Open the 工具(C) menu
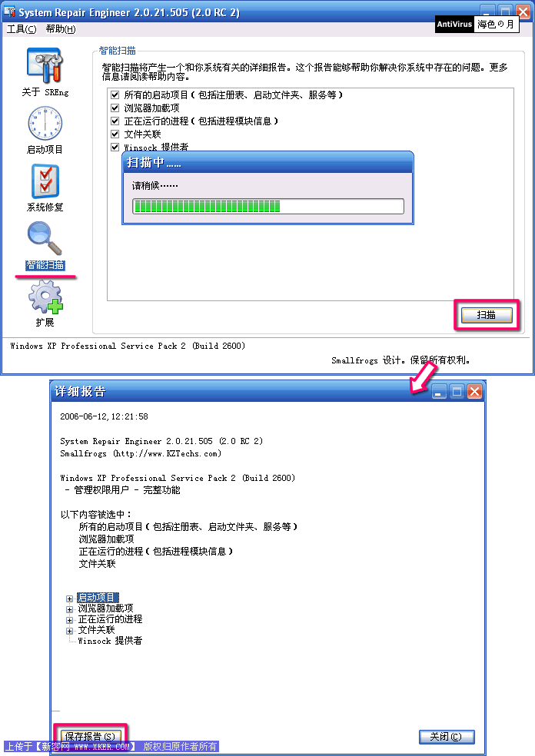Screen dimensions: 535x756 pyautogui.click(x=22, y=29)
